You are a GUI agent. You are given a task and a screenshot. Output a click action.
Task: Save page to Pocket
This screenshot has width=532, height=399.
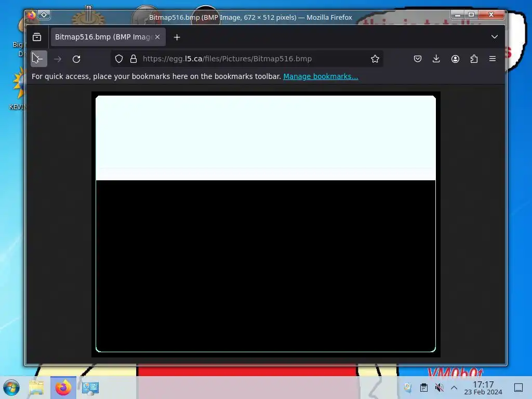(418, 59)
